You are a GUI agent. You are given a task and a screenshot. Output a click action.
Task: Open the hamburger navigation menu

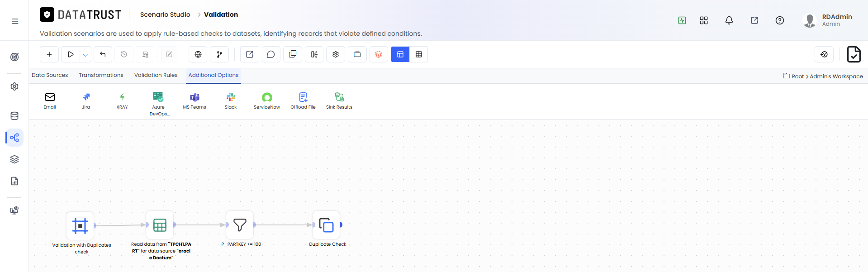point(15,21)
